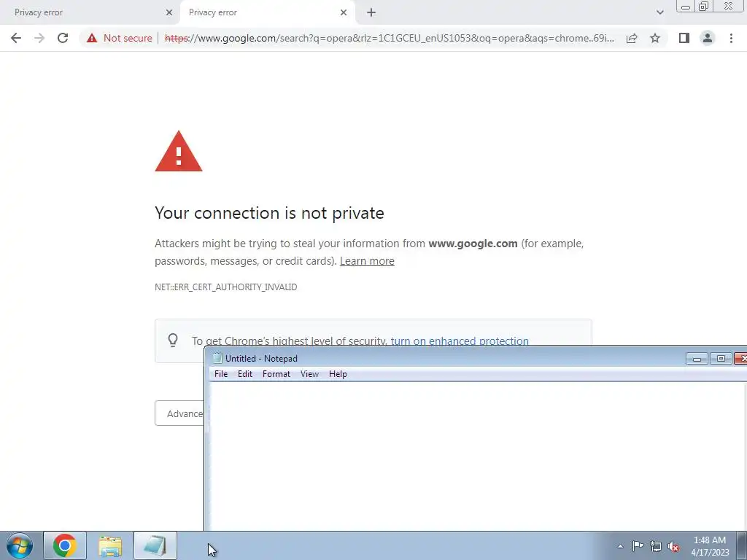Click inside Notepad's text area
Viewport: 747px width, 560px height.
pos(476,456)
